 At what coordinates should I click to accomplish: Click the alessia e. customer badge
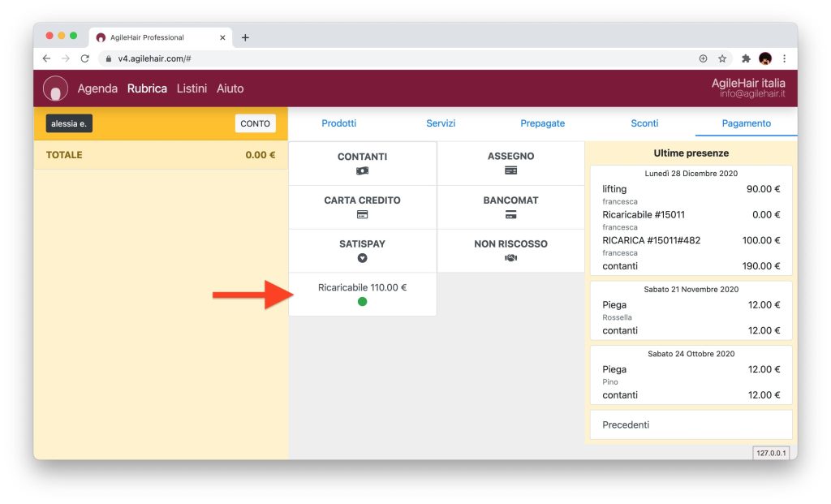point(69,123)
